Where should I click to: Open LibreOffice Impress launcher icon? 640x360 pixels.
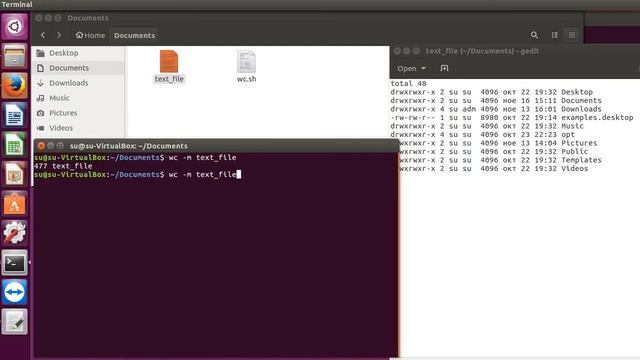[x=14, y=174]
